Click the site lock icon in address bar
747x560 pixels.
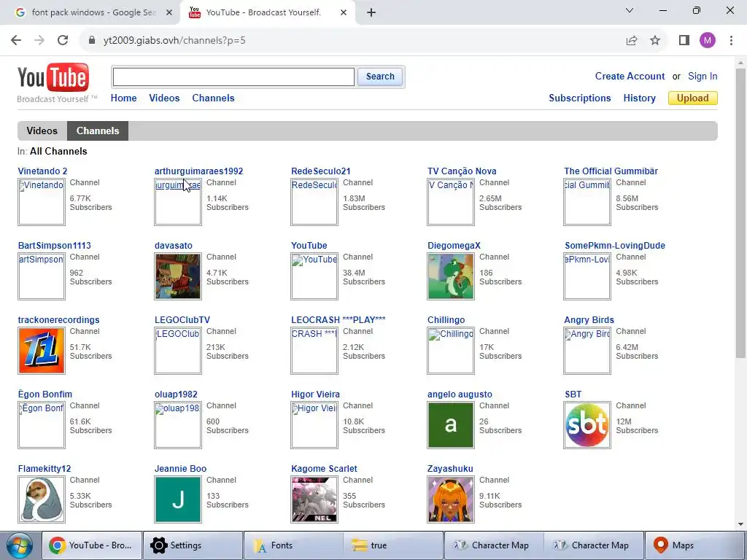93,41
